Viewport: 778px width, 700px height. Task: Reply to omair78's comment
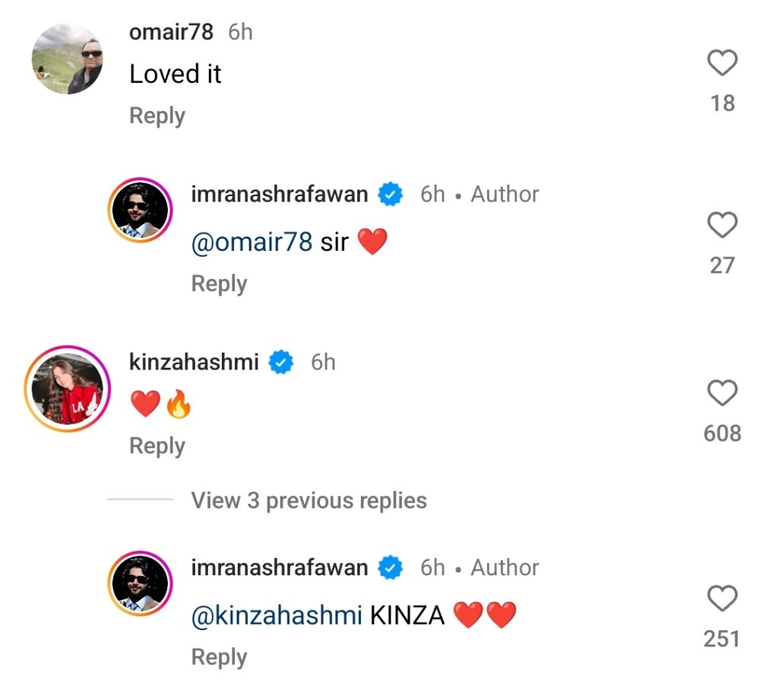(x=157, y=116)
